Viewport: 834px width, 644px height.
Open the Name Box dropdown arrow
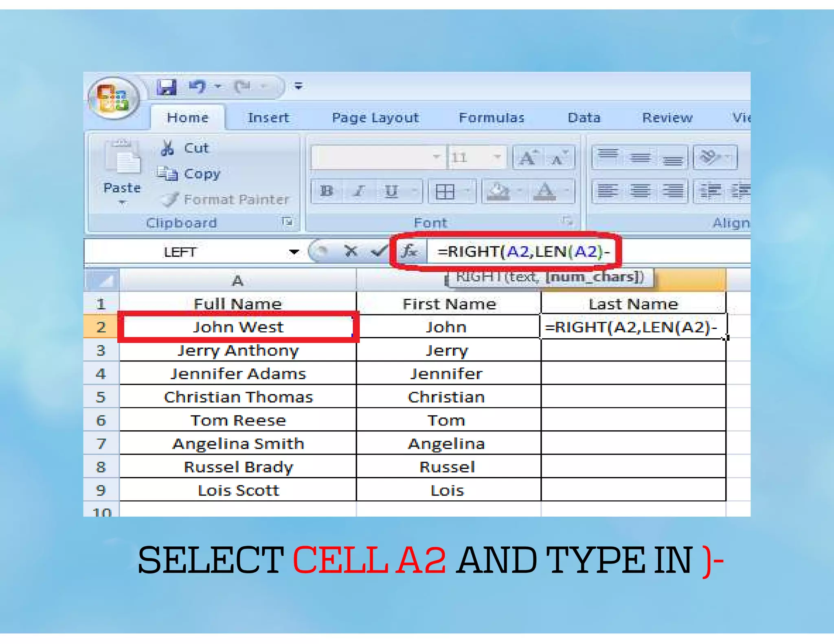(x=294, y=252)
